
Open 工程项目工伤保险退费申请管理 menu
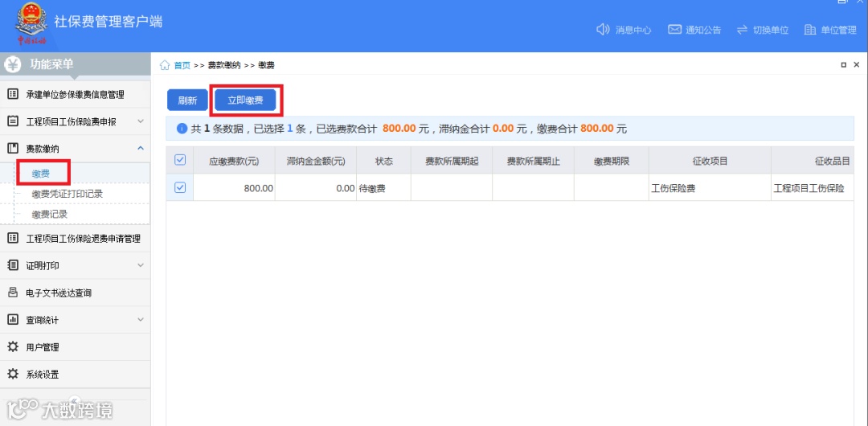click(x=75, y=239)
